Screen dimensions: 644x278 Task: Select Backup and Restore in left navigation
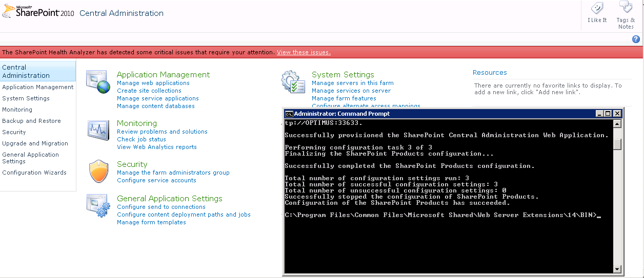[31, 121]
